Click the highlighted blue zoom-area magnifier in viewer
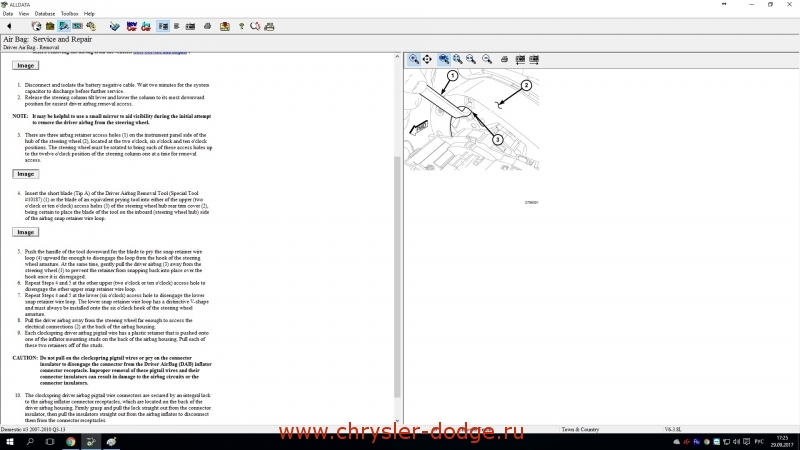800x450 pixels. [444, 59]
